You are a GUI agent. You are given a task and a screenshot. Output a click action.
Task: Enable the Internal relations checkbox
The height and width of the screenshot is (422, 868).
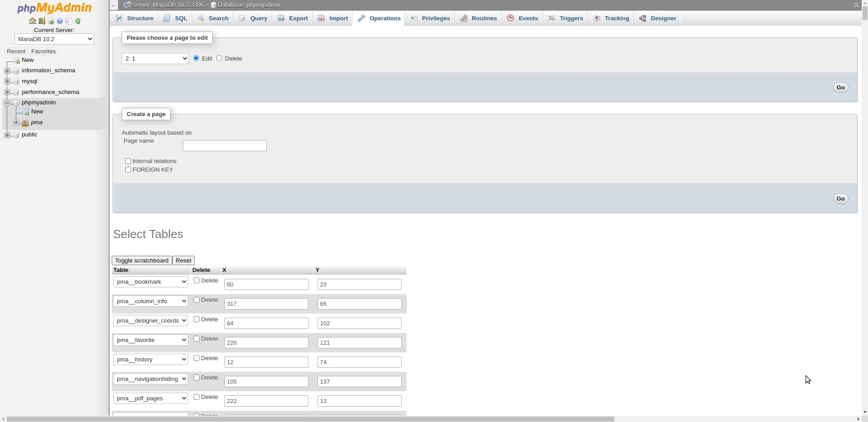128,161
